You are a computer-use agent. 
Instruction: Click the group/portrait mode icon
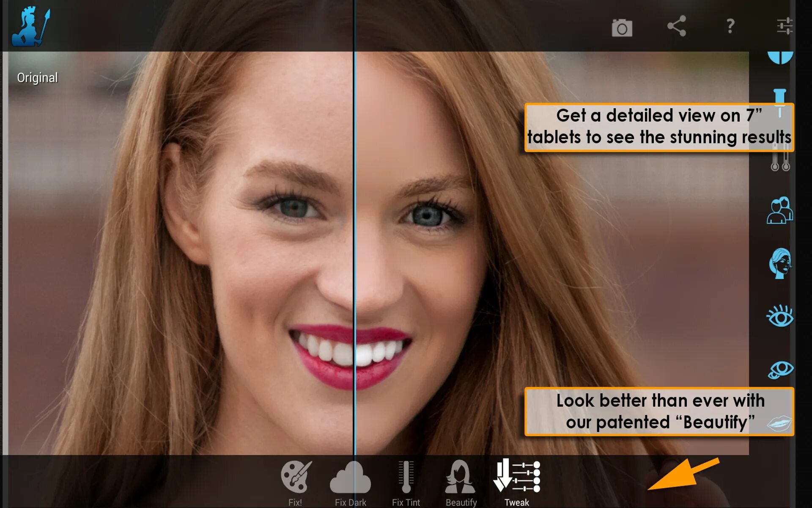click(x=779, y=212)
